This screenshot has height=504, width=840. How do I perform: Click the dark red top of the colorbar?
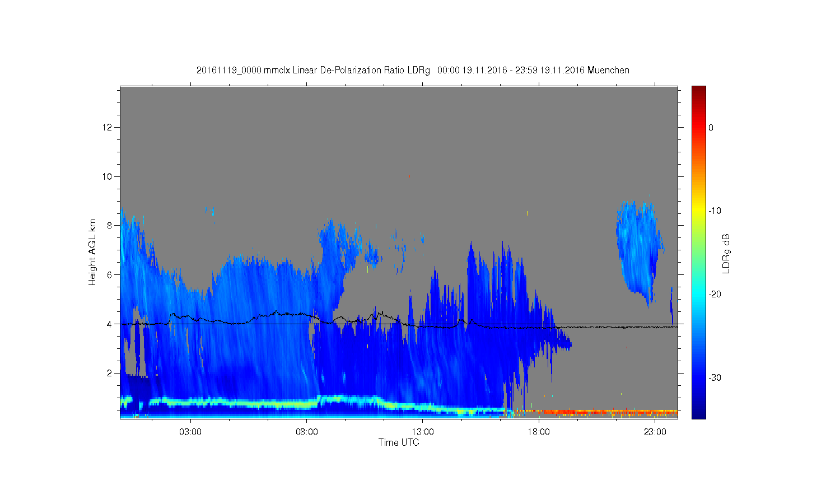pyautogui.click(x=699, y=91)
